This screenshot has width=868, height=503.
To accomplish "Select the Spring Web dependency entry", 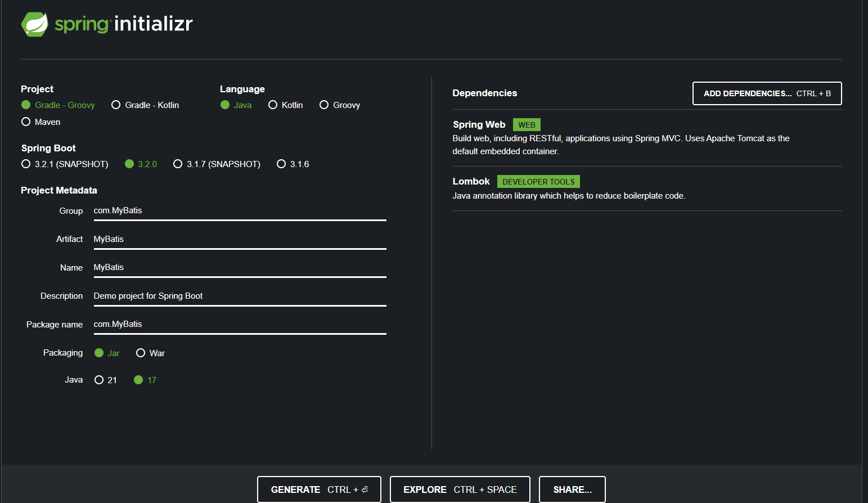I will coord(647,138).
